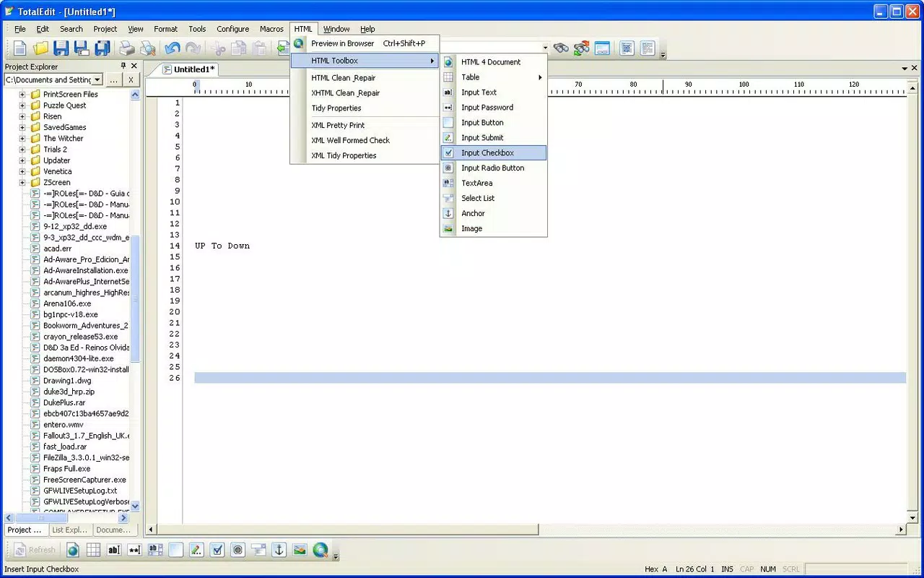Open the document tab list dropdown arrow
The width and height of the screenshot is (924, 578).
pyautogui.click(x=905, y=69)
